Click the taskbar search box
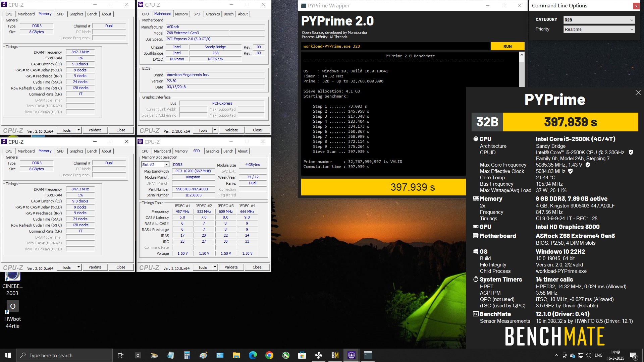 (x=64, y=355)
